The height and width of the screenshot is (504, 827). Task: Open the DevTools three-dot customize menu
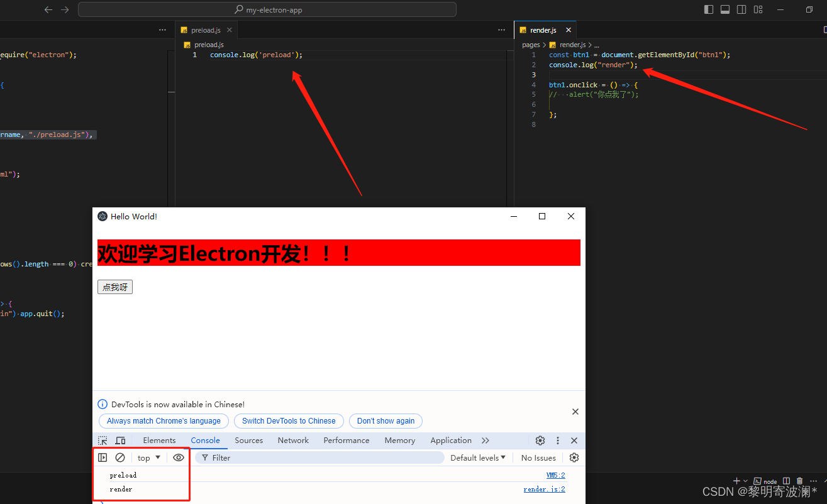(x=558, y=441)
